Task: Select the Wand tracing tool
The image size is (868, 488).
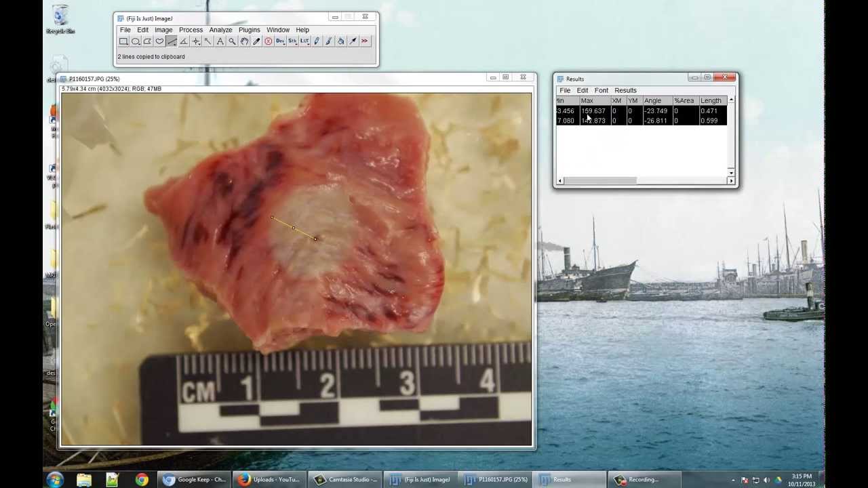Action: [x=208, y=41]
